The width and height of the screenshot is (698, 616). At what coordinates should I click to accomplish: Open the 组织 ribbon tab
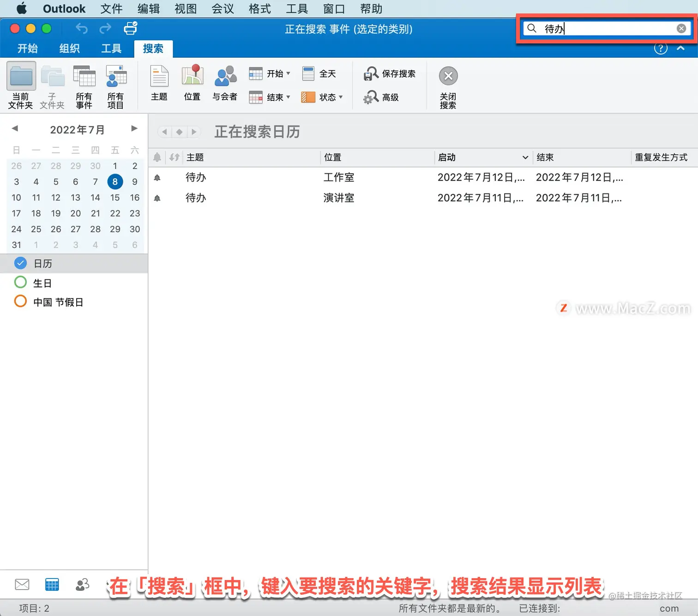(x=70, y=48)
